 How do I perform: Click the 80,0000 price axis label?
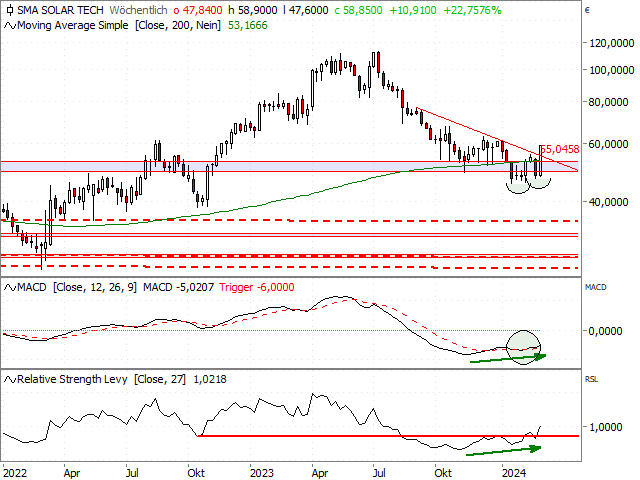(x=608, y=102)
